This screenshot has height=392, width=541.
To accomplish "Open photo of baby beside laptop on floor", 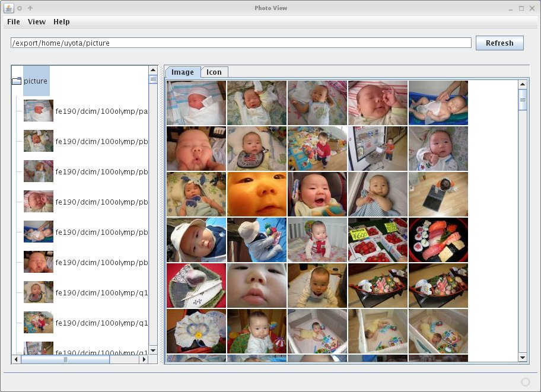I will [438, 194].
